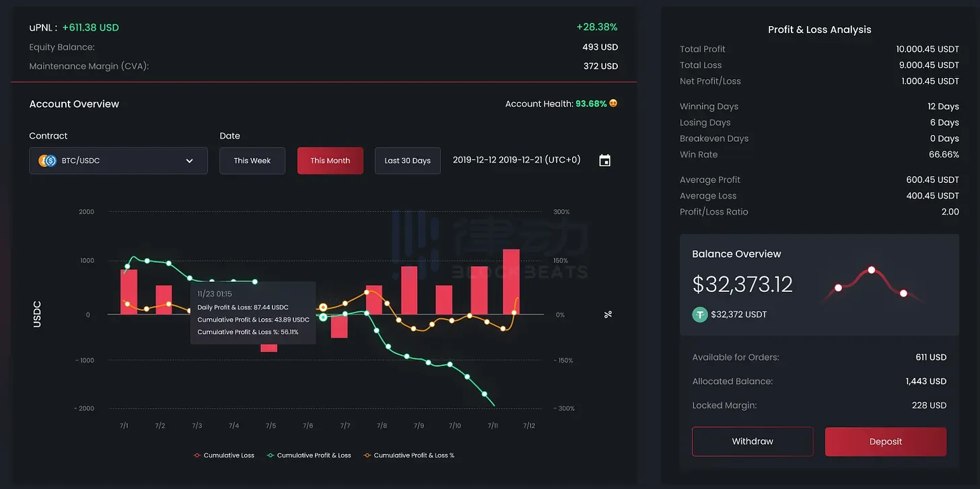
Task: Select the This Month filter
Action: click(x=330, y=161)
